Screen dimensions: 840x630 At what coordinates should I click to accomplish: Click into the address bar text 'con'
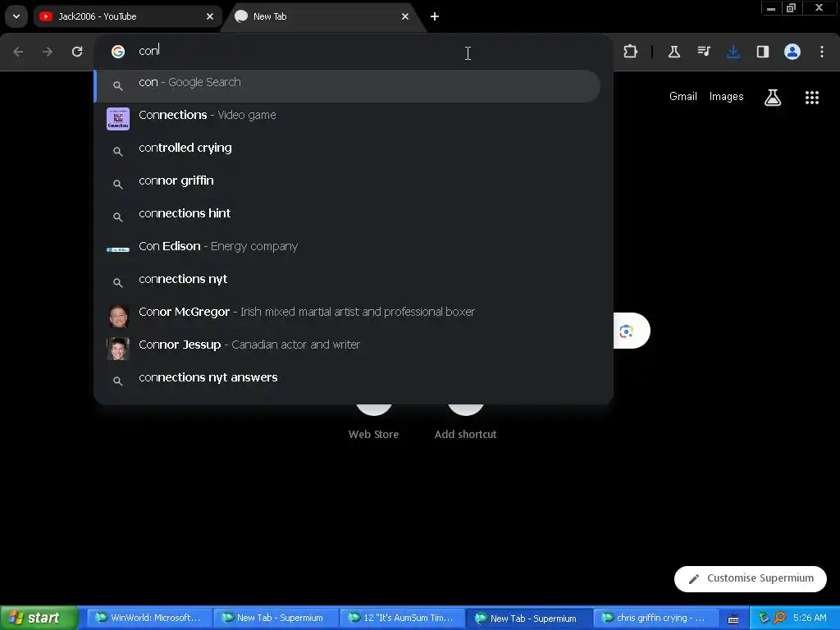point(148,51)
